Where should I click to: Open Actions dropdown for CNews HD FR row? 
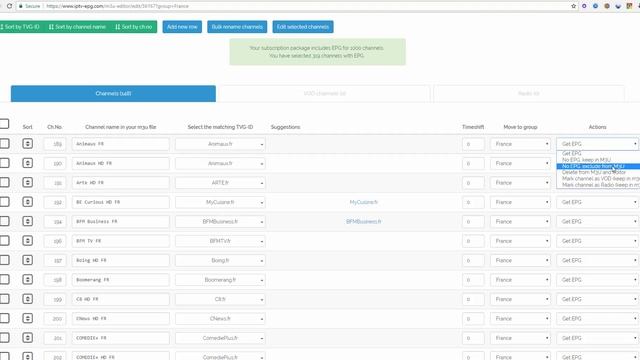pos(598,319)
